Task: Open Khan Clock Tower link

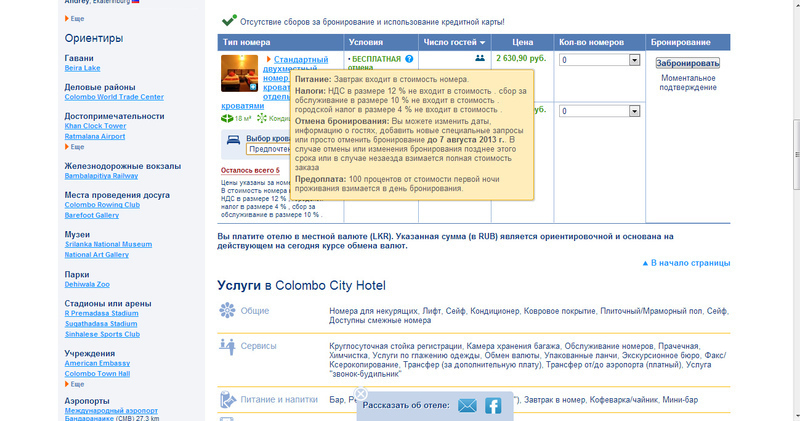Action: click(x=95, y=126)
